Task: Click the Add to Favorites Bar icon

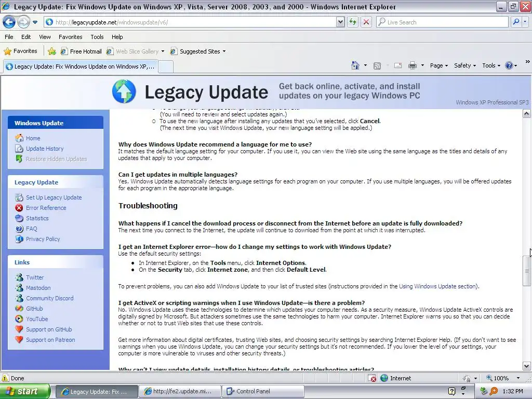Action: pyautogui.click(x=51, y=51)
